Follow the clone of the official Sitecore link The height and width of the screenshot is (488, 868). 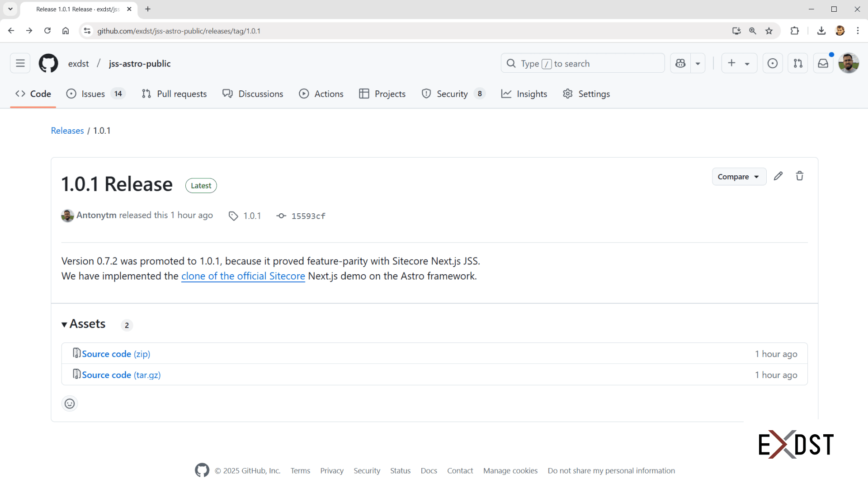click(243, 276)
